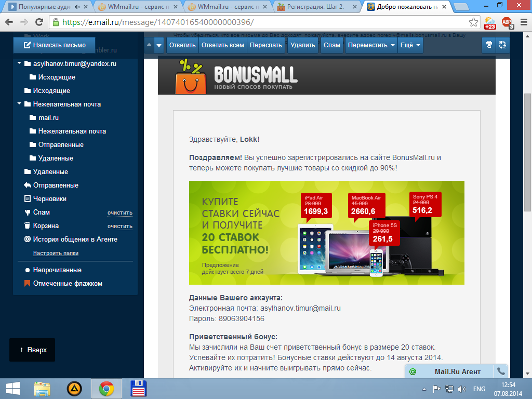The height and width of the screenshot is (399, 532).
Task: Open the Windows Start menu
Action: pos(12,389)
